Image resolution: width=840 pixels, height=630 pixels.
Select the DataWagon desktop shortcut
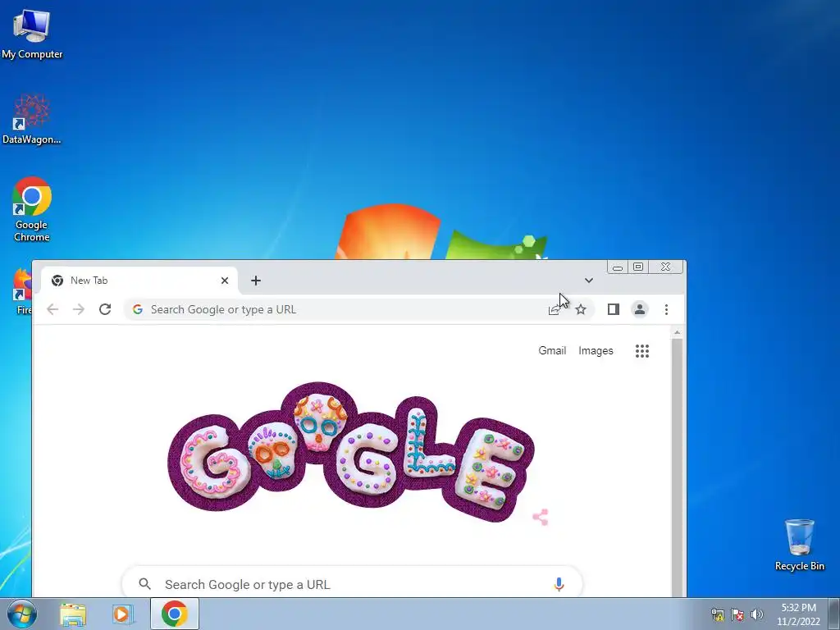coord(32,119)
